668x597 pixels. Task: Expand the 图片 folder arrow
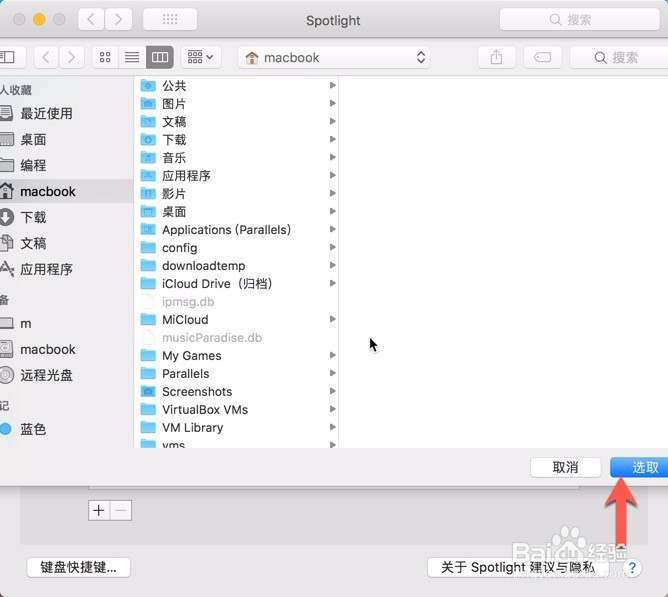click(x=333, y=103)
